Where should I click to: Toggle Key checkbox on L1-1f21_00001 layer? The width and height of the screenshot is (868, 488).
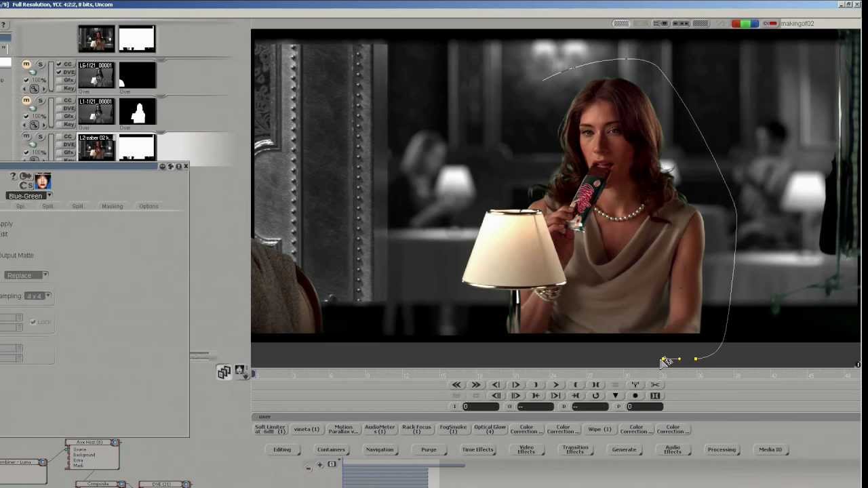coord(59,125)
